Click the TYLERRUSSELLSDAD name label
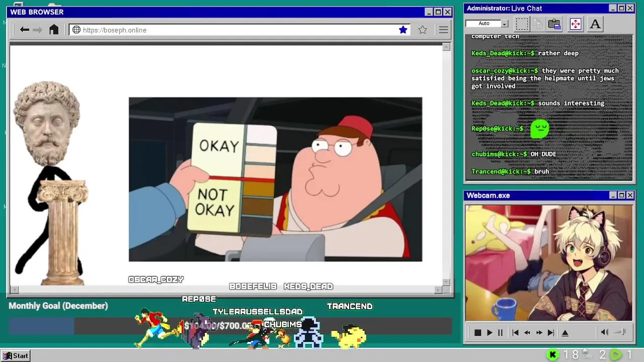Image resolution: width=644 pixels, height=362 pixels. (x=258, y=312)
